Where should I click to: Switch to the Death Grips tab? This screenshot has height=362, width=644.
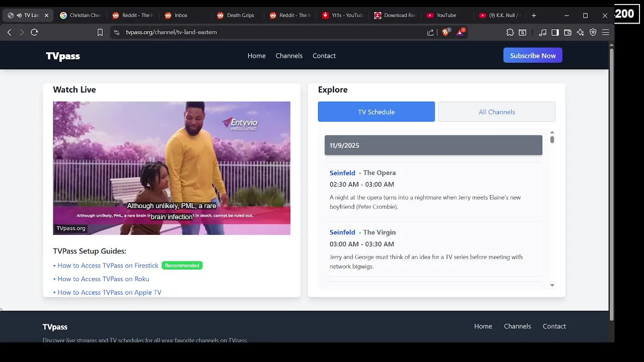238,16
